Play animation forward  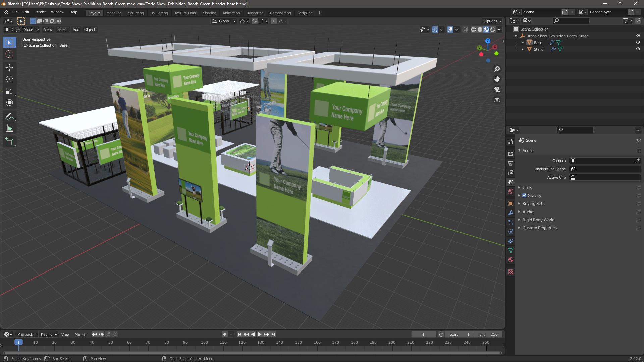click(x=260, y=334)
